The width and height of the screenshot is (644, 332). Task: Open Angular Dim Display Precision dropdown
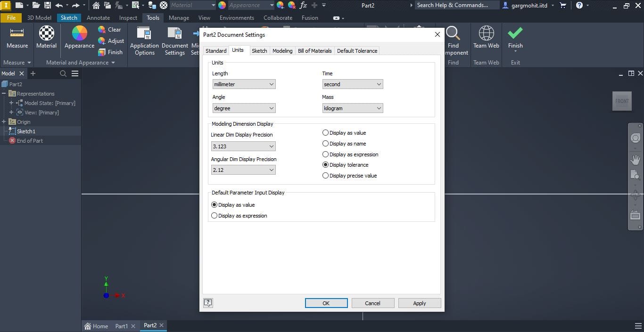tap(243, 170)
